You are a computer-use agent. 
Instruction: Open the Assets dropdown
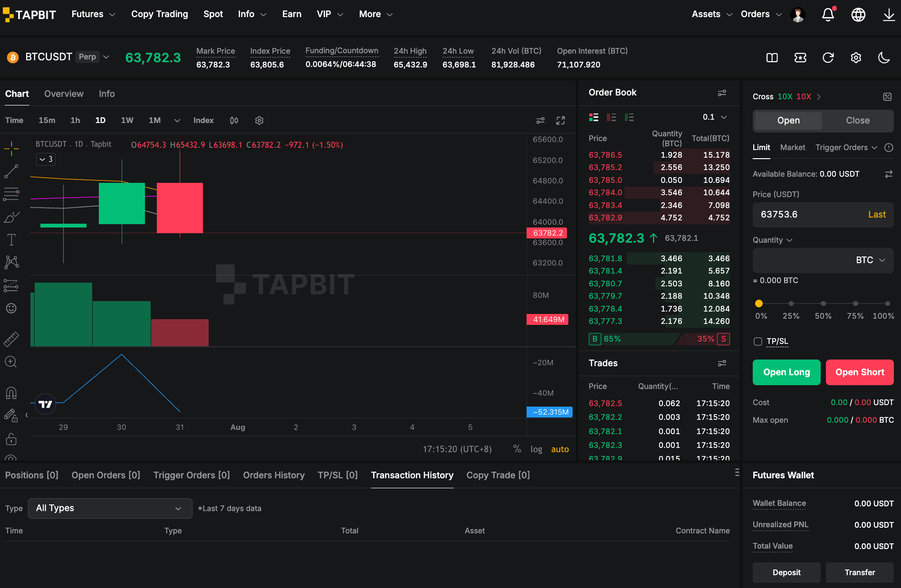[x=712, y=14]
